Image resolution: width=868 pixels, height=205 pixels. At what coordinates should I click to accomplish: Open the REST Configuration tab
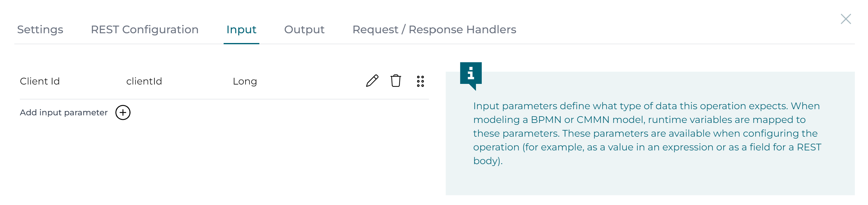pos(145,30)
